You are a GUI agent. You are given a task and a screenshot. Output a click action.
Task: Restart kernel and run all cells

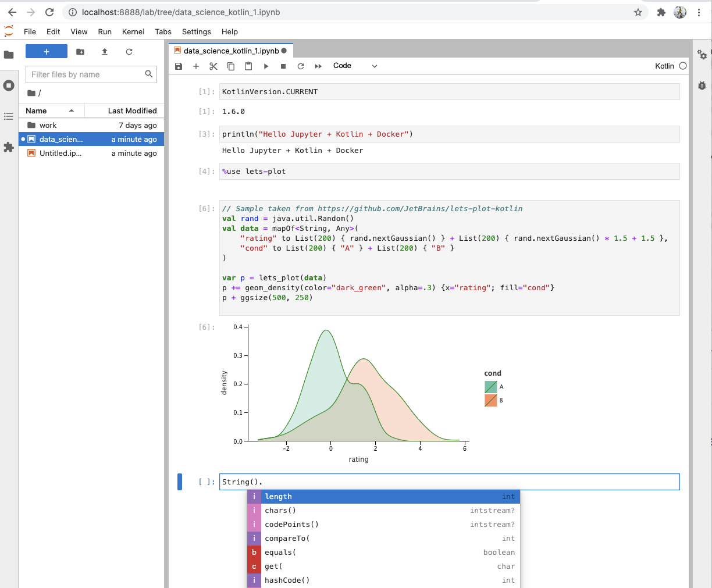pyautogui.click(x=318, y=66)
